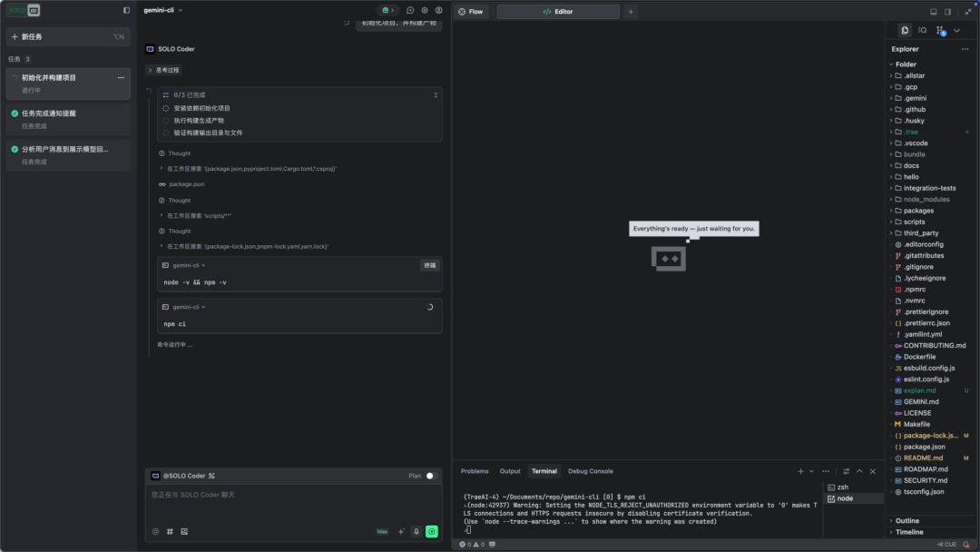Switch to the Flow tab
980x552 pixels.
pos(471,11)
